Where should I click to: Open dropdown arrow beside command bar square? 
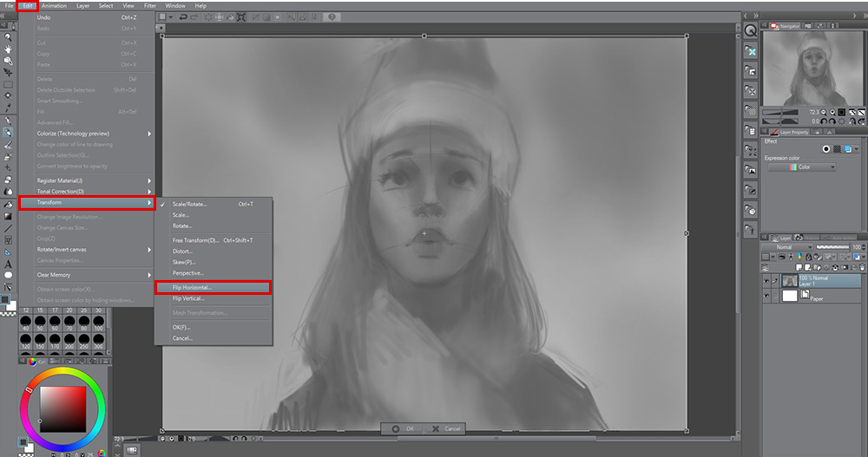(170, 17)
